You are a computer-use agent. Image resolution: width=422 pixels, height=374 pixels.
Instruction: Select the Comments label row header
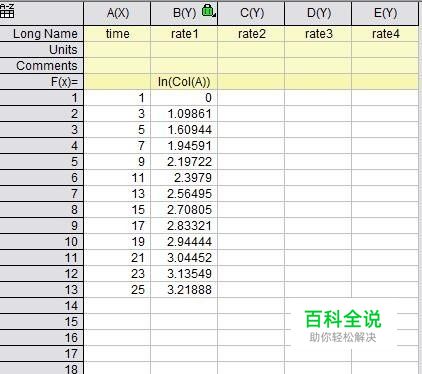[x=41, y=66]
